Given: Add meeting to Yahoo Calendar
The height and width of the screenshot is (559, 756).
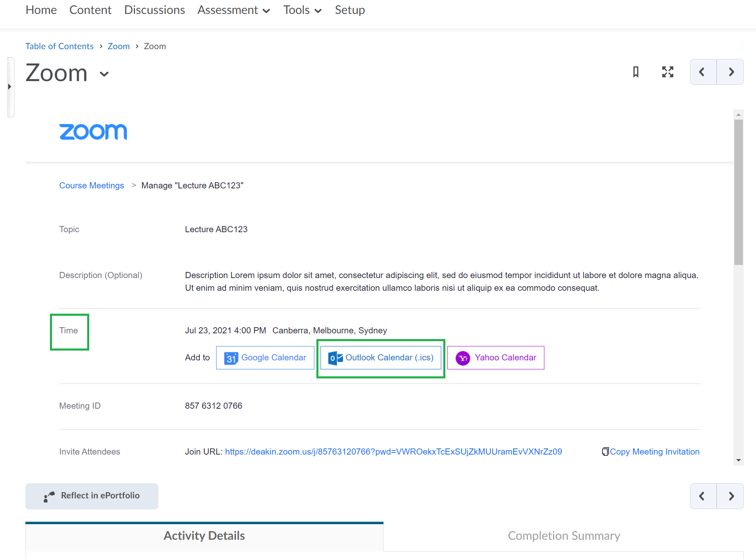Looking at the screenshot, I should [496, 358].
